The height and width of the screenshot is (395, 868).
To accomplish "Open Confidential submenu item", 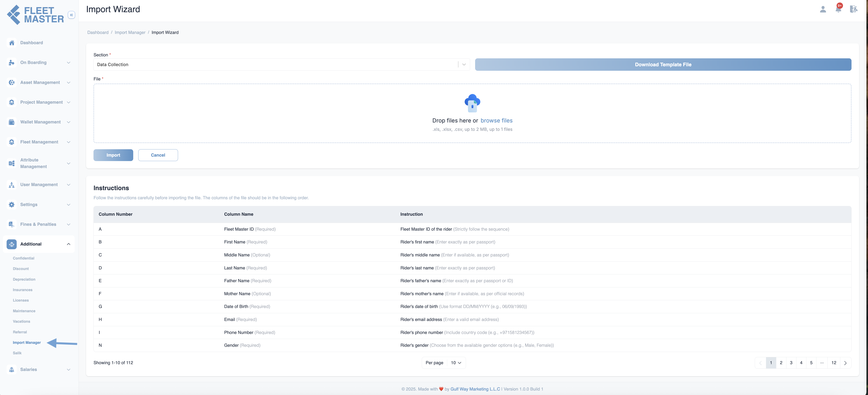I will pos(24,258).
